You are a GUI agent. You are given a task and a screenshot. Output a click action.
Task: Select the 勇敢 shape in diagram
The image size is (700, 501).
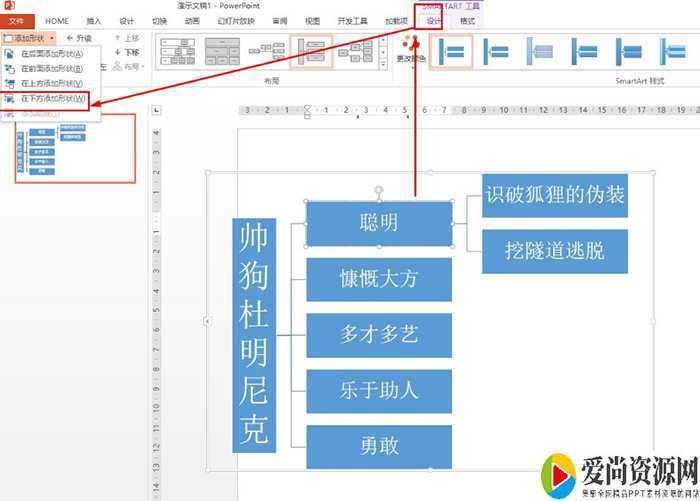pyautogui.click(x=378, y=447)
